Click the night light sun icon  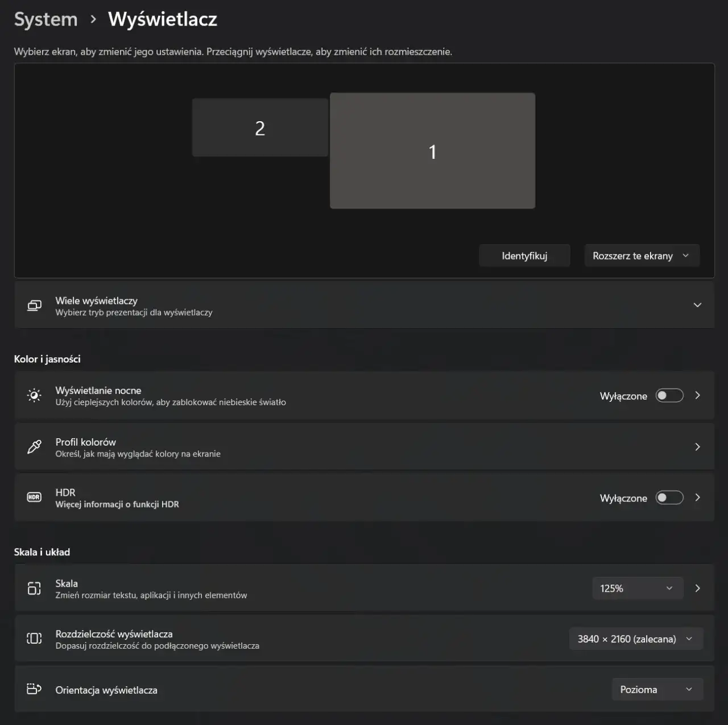[34, 396]
